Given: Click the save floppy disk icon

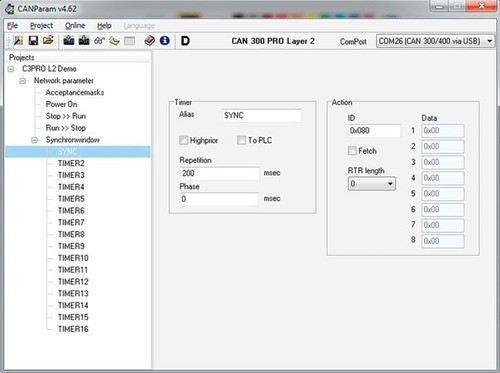Looking at the screenshot, I should 33,41.
